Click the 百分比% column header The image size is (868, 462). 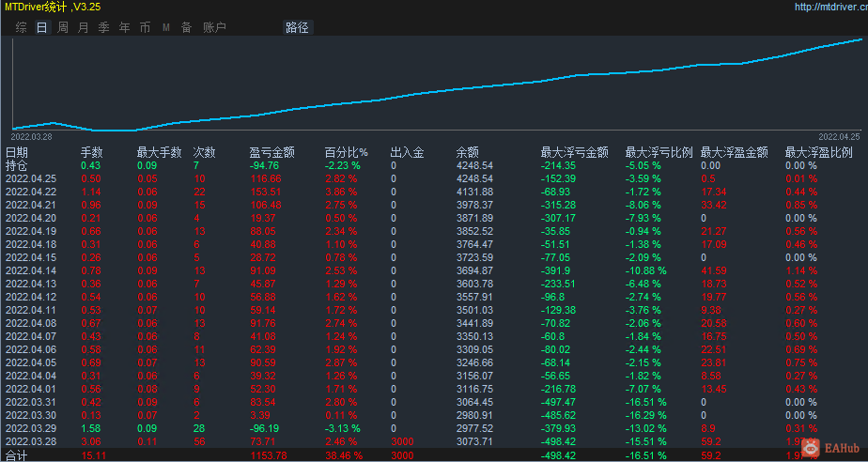[346, 152]
